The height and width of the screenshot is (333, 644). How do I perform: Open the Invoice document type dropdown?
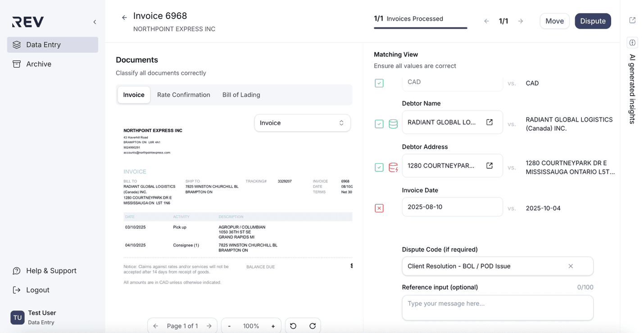302,123
